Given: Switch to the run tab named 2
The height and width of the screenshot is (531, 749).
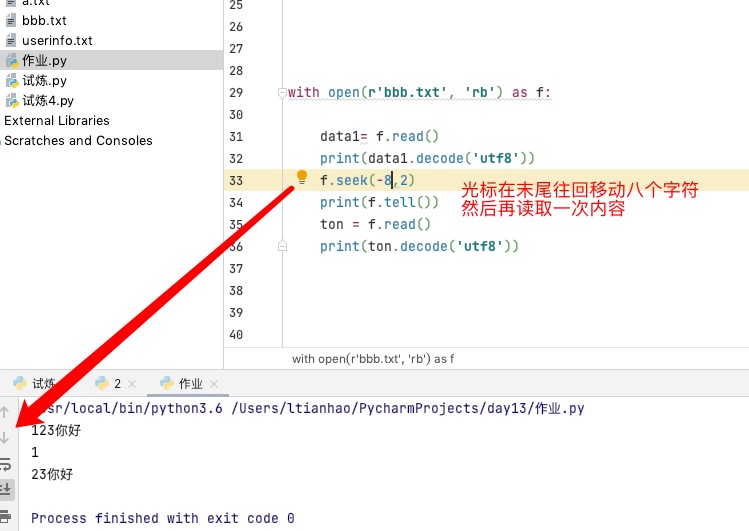Looking at the screenshot, I should [x=118, y=383].
